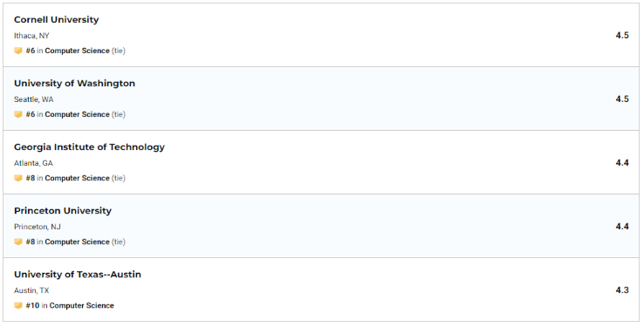Click the Ithaca, NY location text

31,36
